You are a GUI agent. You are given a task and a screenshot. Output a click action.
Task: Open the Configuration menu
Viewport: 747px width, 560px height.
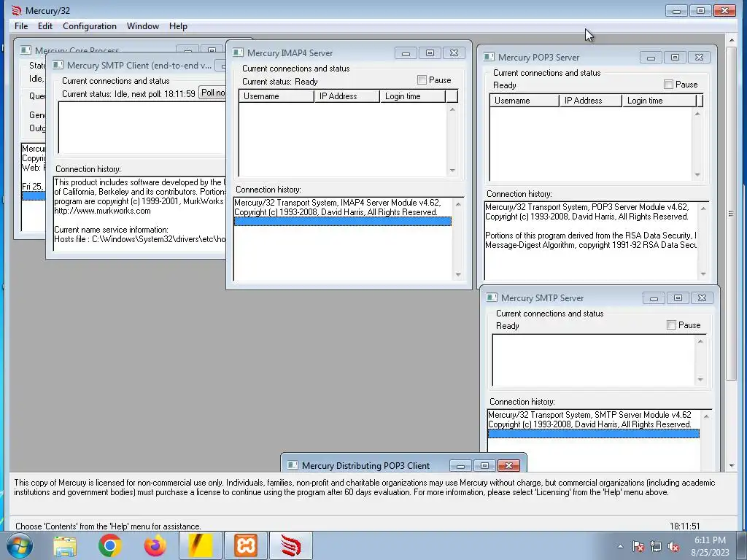90,26
